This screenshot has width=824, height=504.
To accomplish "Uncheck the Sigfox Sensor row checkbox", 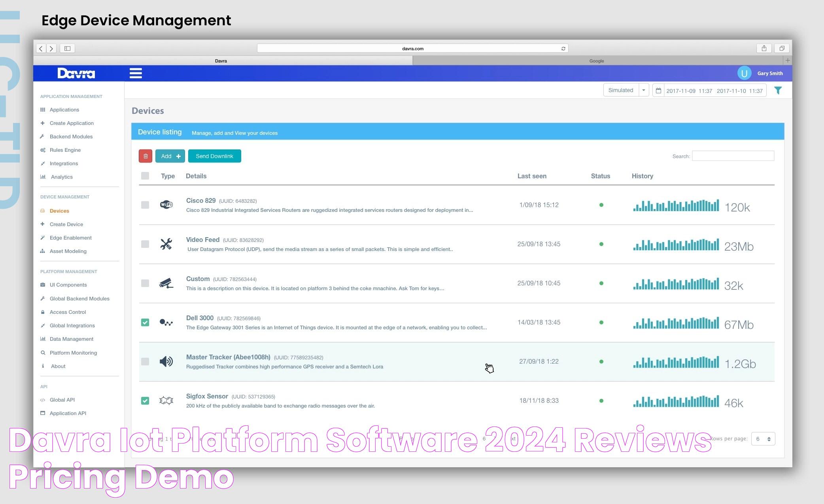I will pyautogui.click(x=145, y=400).
